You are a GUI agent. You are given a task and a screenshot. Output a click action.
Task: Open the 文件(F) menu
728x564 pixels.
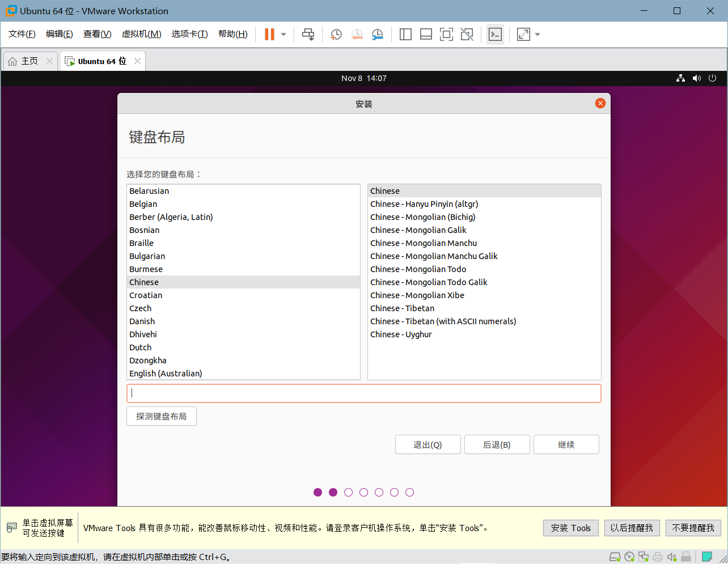pyautogui.click(x=22, y=34)
